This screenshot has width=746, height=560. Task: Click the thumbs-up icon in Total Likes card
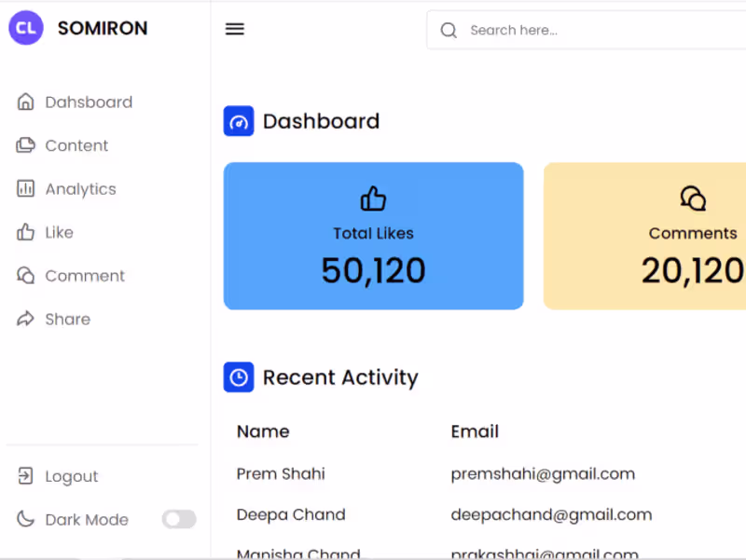(x=374, y=198)
